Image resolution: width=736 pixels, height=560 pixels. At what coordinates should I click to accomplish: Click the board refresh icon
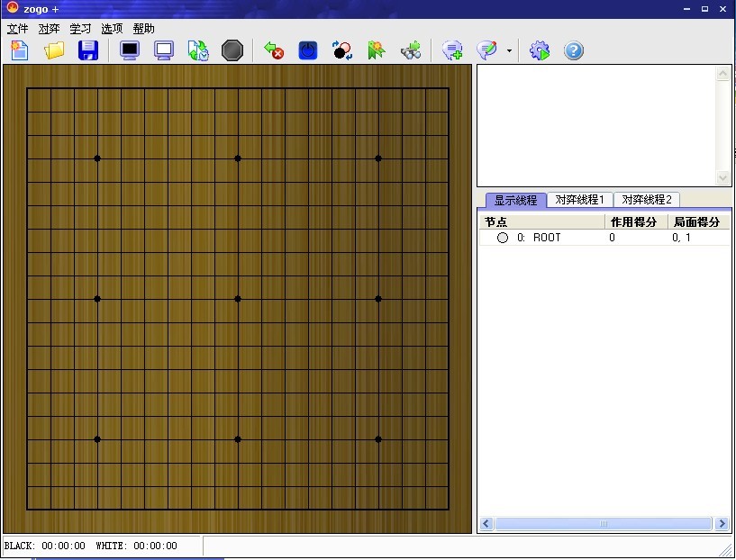pyautogui.click(x=198, y=50)
